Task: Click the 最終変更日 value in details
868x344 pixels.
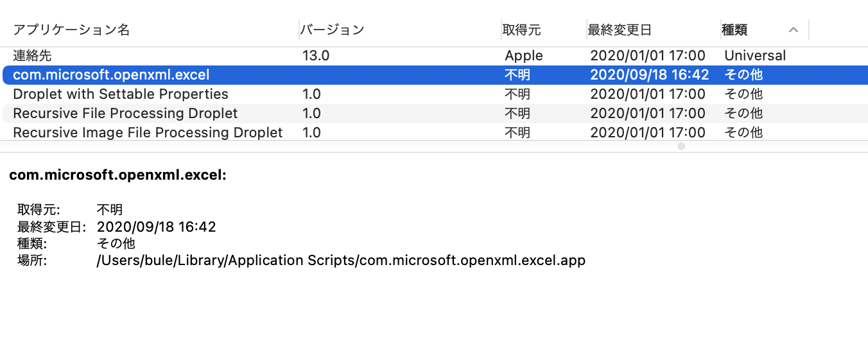Action: (x=156, y=227)
